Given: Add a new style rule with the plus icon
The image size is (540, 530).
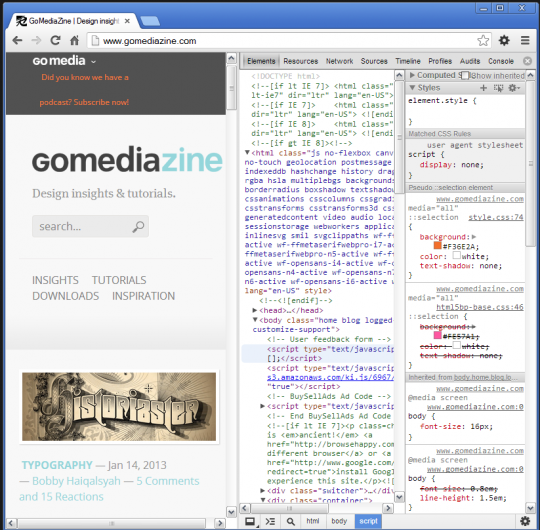Looking at the screenshot, I should click(x=484, y=88).
